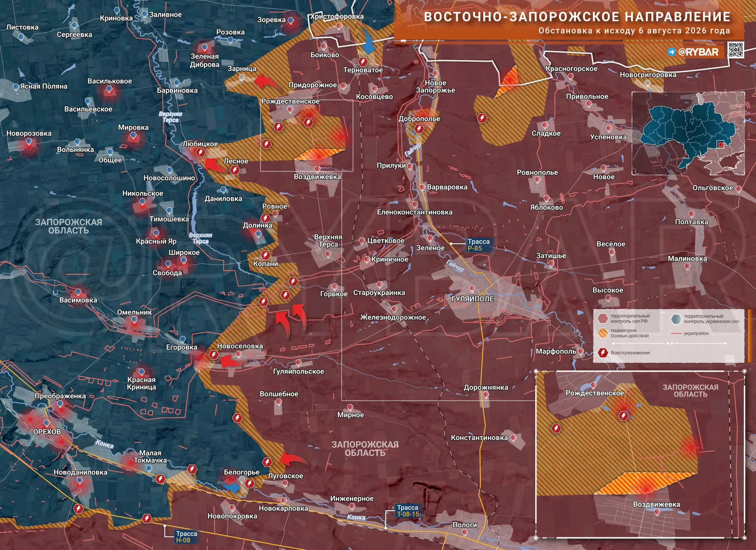Viewport: 756px width, 550px height.
Task: Click the QR code beside @RYBAR
Action: point(736,50)
